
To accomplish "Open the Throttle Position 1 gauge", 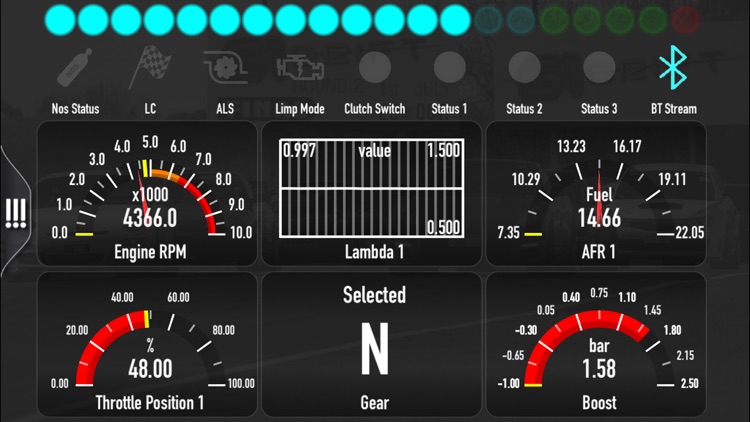I will (x=147, y=344).
